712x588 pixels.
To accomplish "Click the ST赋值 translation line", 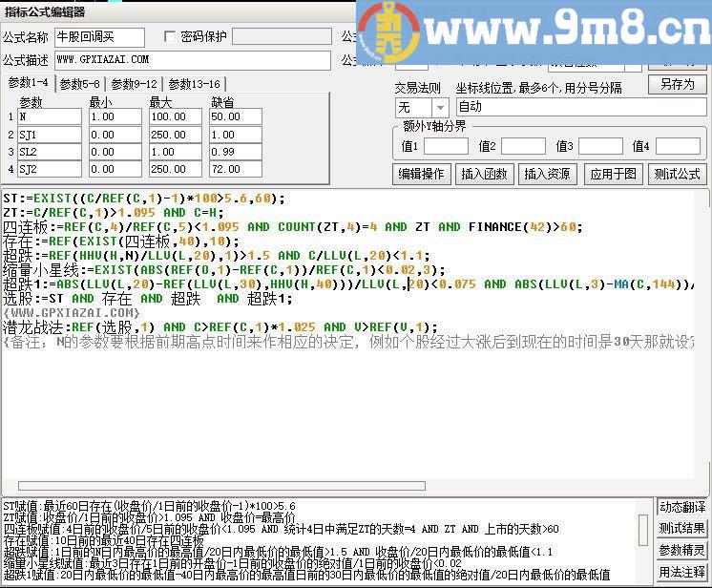I will (149, 506).
